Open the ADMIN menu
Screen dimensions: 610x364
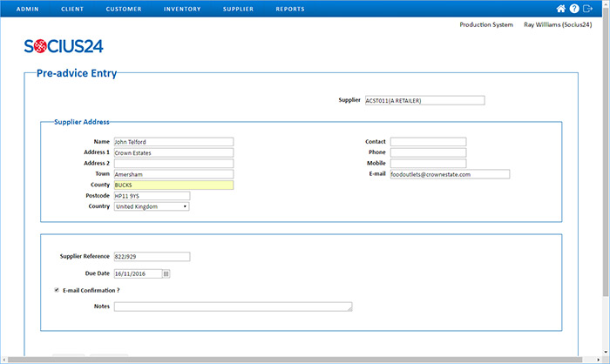(x=28, y=9)
